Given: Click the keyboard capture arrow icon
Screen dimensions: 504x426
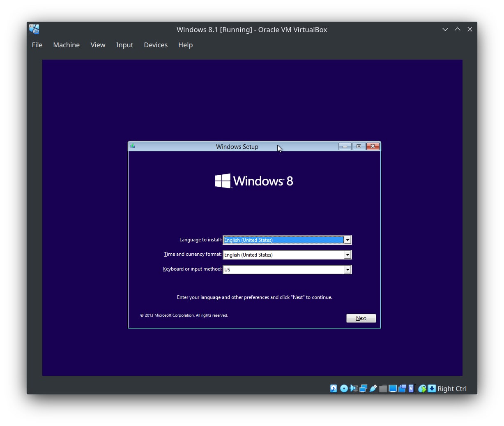Looking at the screenshot, I should click(432, 389).
